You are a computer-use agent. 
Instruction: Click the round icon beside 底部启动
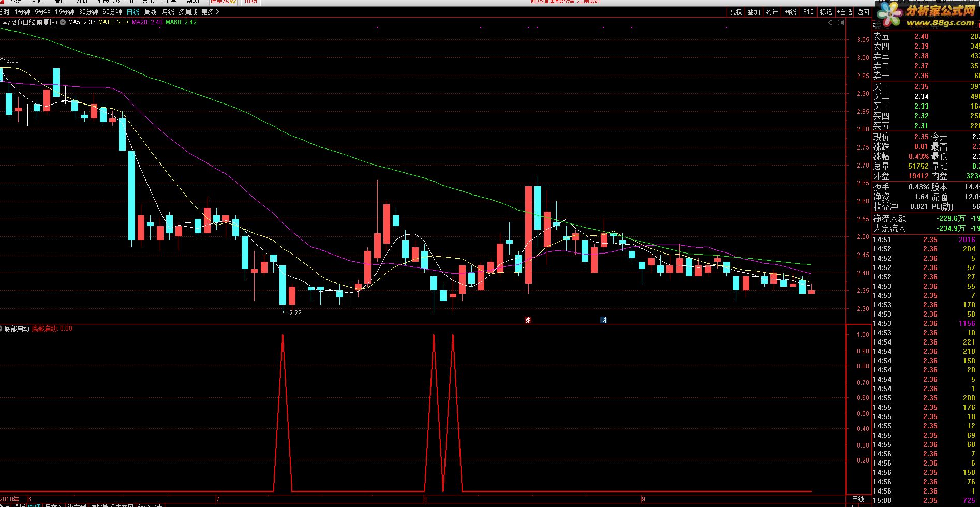click(x=2, y=329)
